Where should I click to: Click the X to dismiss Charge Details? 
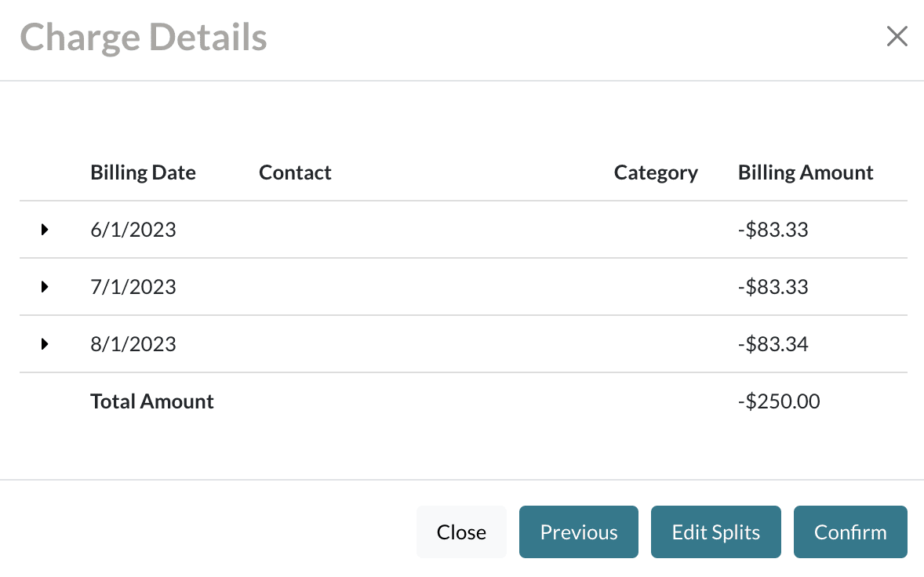(x=897, y=36)
